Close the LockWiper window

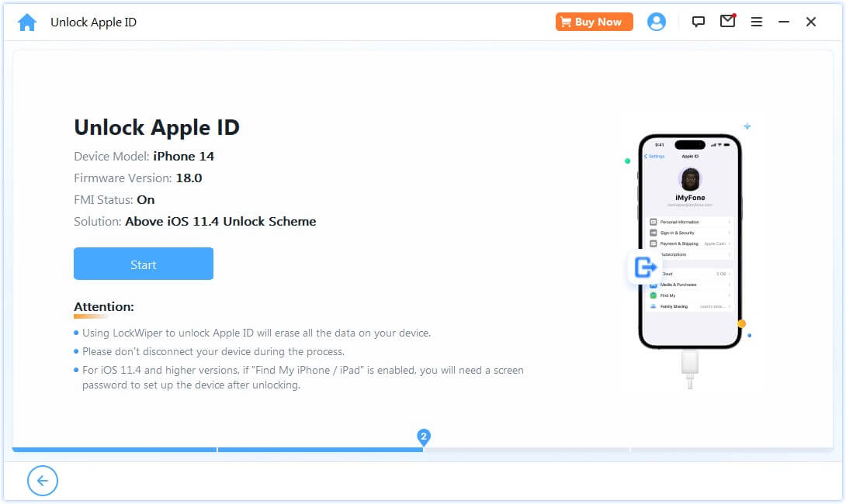811,22
